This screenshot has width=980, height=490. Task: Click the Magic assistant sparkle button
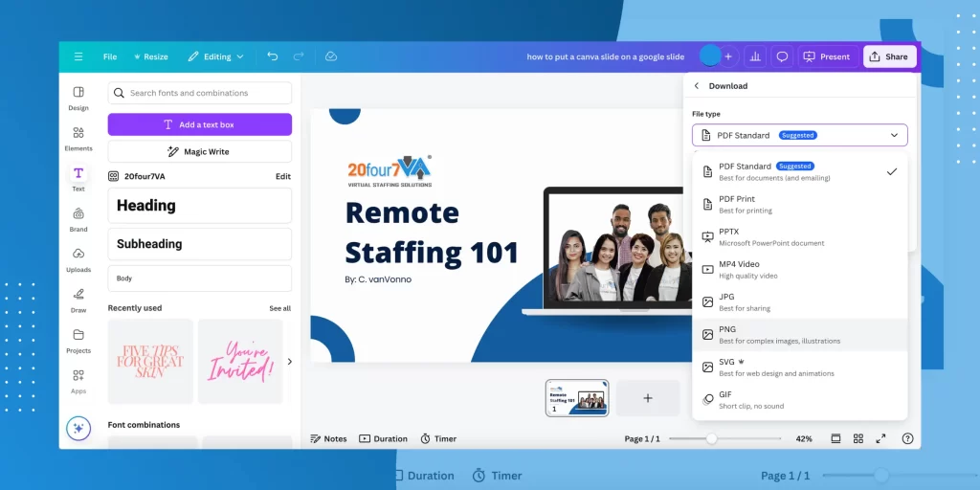78,428
